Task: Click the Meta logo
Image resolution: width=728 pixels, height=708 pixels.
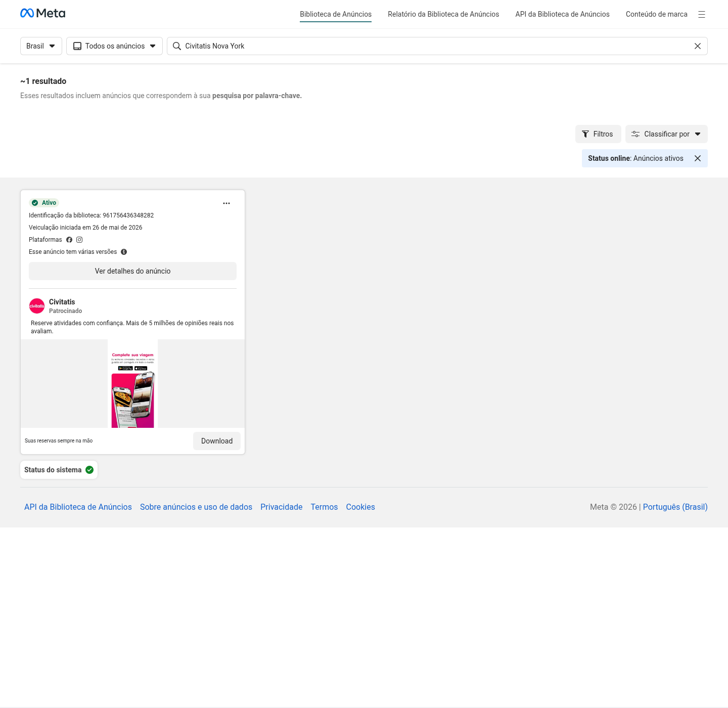Action: click(42, 13)
